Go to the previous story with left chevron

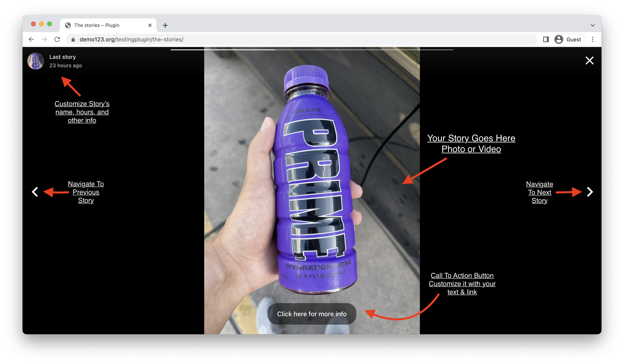(35, 192)
